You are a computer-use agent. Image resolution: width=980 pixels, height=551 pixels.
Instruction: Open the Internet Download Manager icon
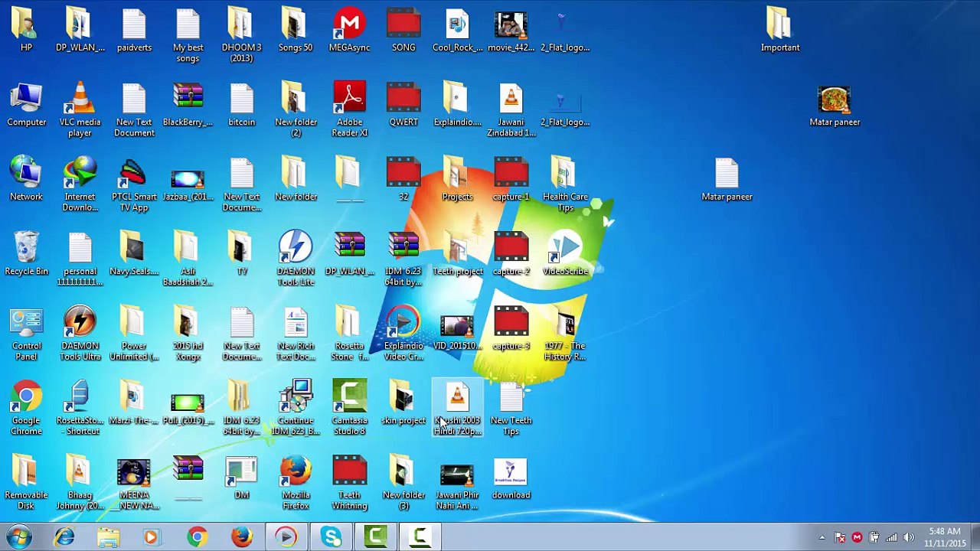[80, 184]
